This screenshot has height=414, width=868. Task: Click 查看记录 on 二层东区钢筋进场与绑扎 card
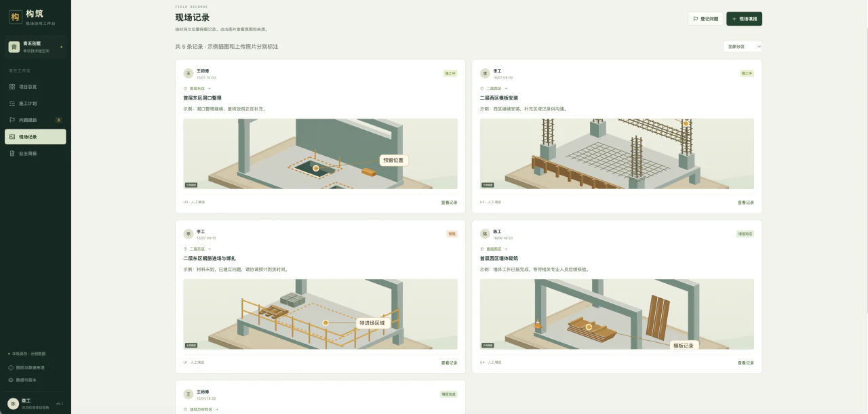449,363
